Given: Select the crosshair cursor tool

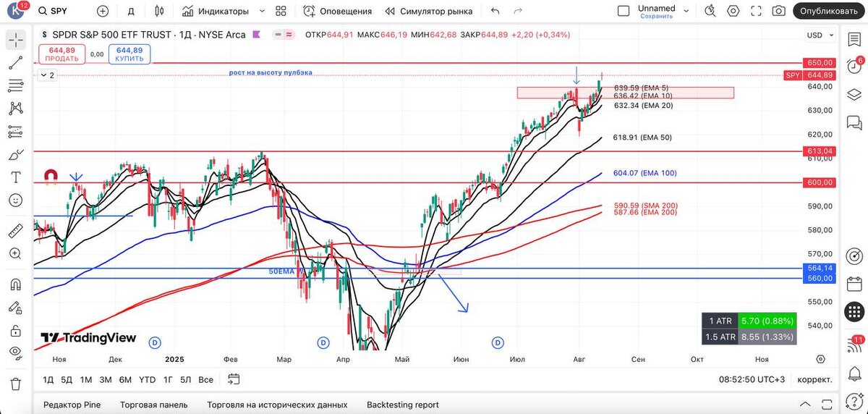Looking at the screenshot, I should (16, 40).
